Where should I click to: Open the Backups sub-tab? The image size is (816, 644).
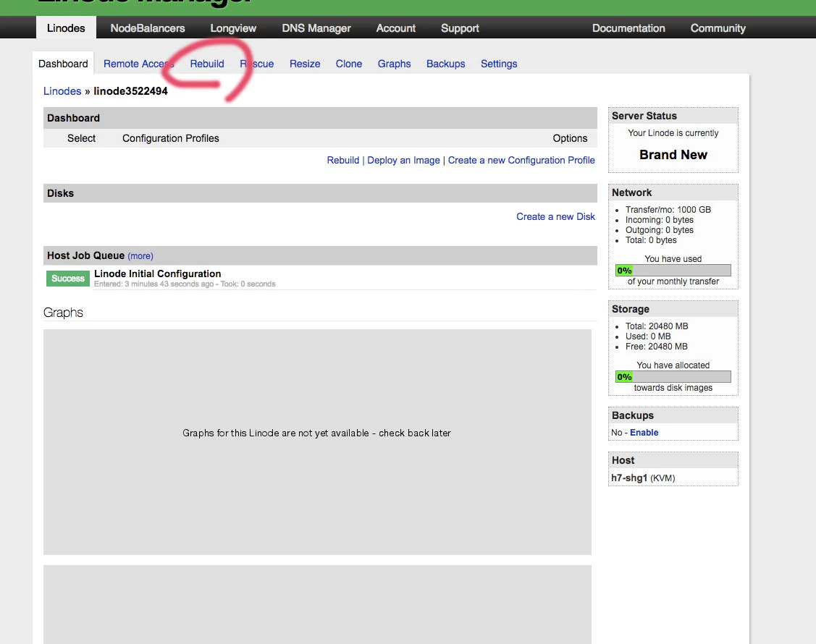click(x=445, y=64)
